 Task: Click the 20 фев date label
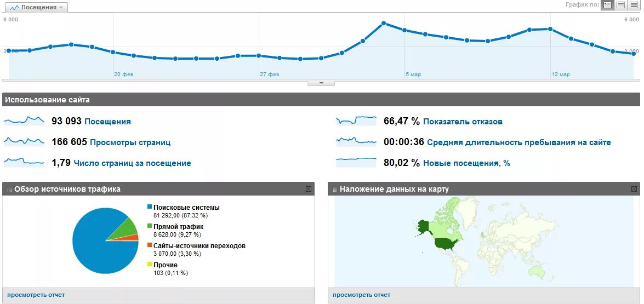click(x=124, y=74)
